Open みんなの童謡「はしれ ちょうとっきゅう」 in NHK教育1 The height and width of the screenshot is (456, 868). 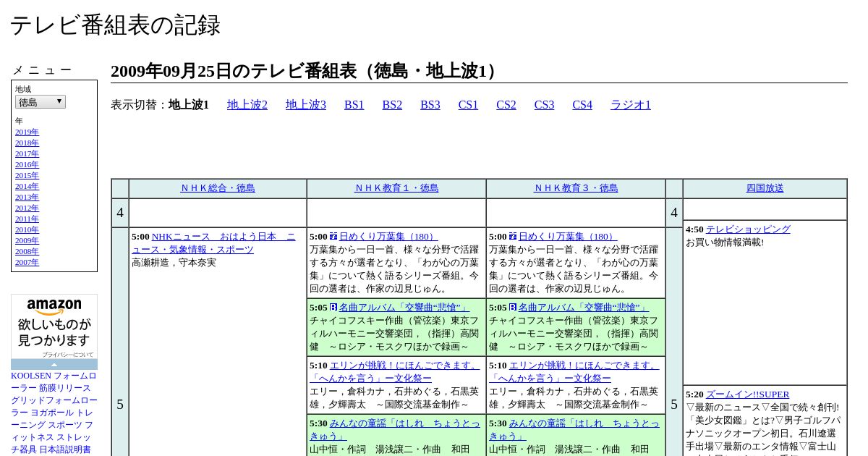395,430
